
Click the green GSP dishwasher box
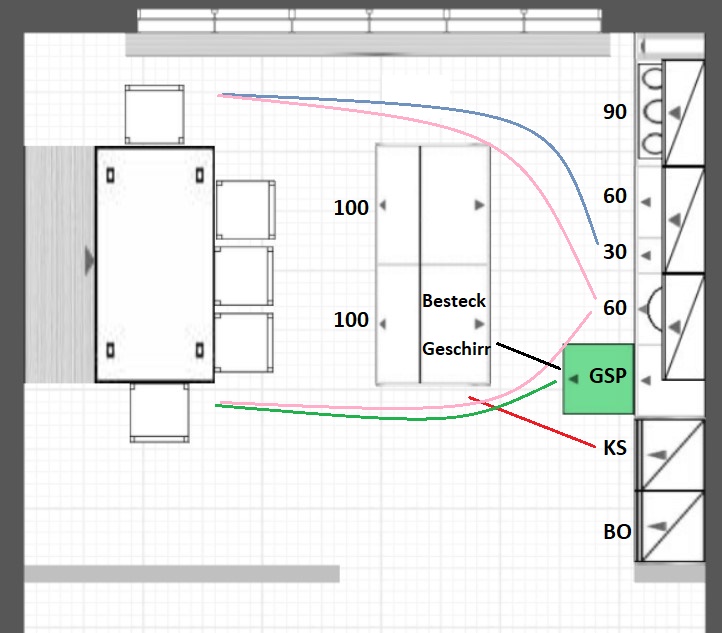coord(600,378)
